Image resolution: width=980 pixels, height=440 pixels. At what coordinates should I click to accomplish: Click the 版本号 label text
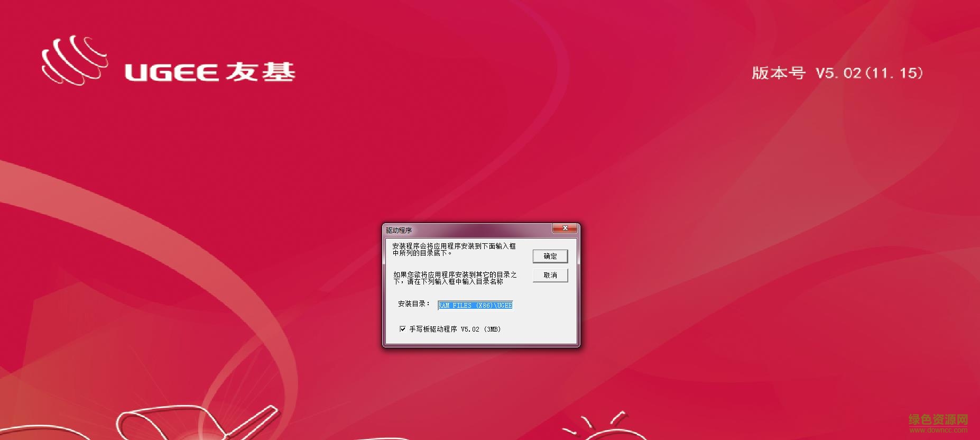[x=778, y=73]
